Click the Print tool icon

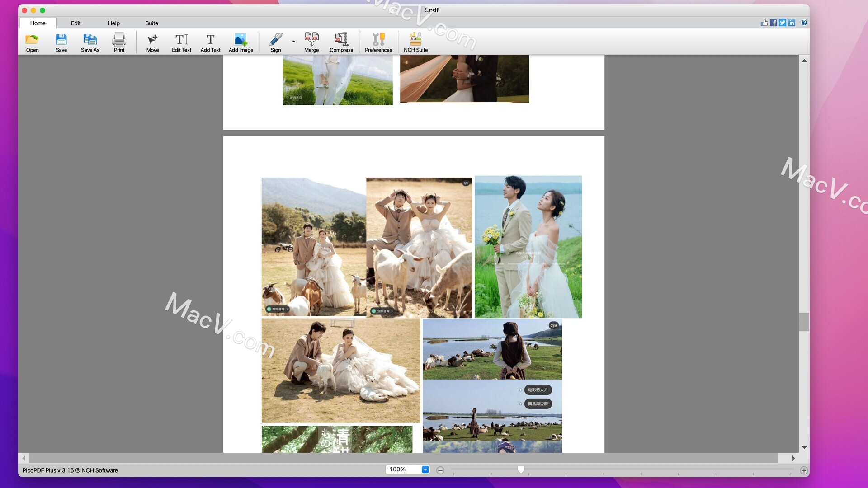coord(118,42)
